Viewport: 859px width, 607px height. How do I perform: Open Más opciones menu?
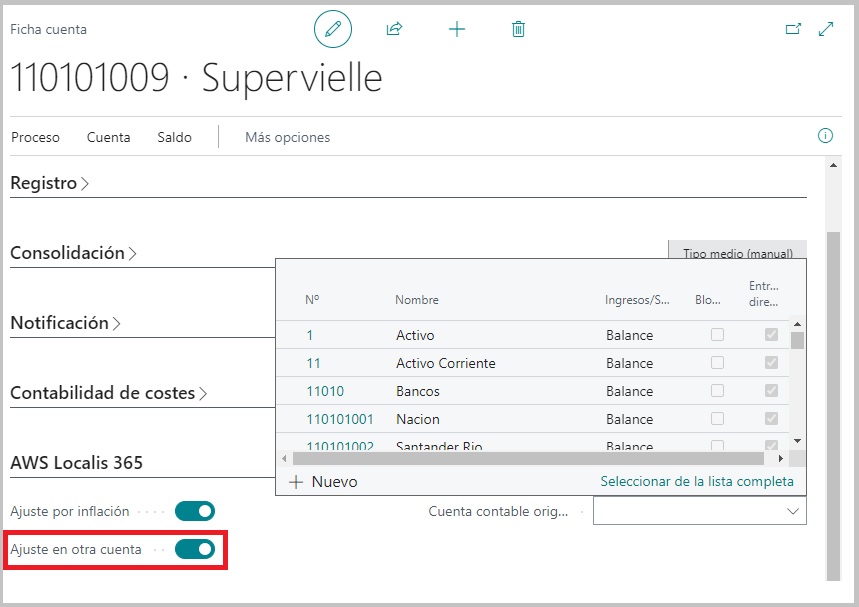(288, 137)
